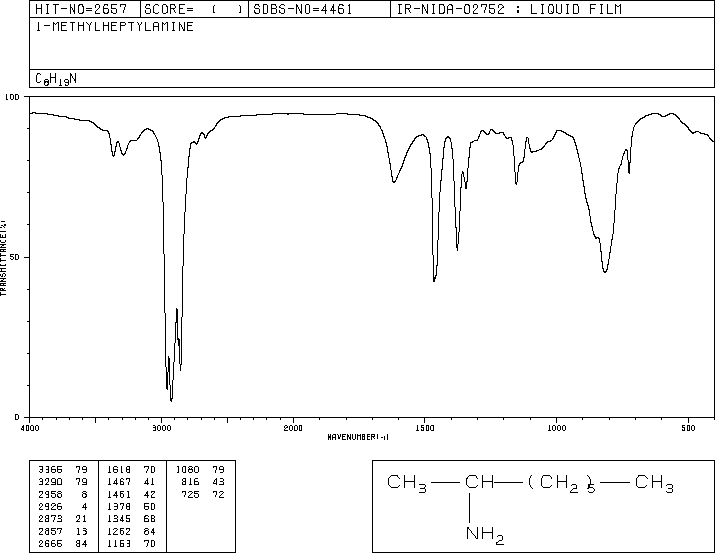Screen dimensions: 715x553
Task: Select compound name 1-METHYLHEPTYLAMINE
Action: click(x=114, y=27)
